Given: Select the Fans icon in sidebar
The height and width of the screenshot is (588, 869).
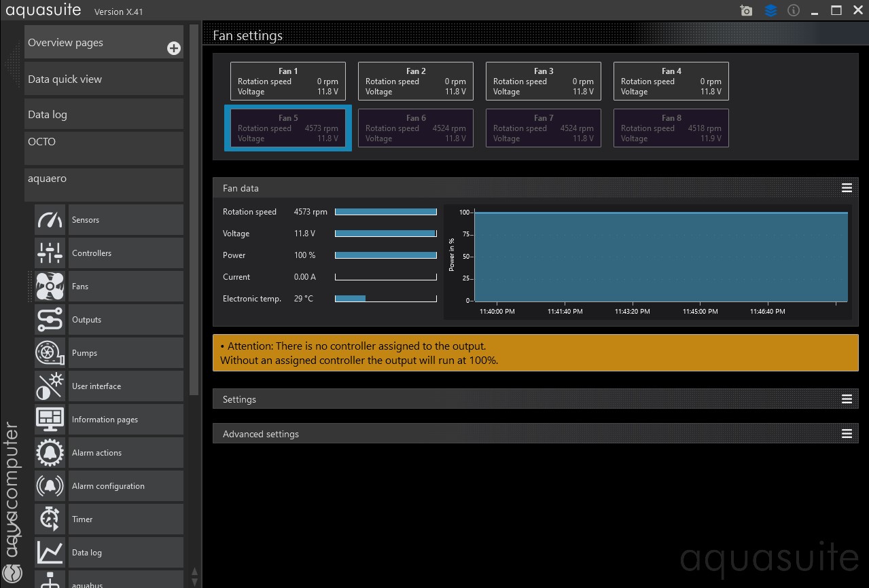Looking at the screenshot, I should [50, 287].
